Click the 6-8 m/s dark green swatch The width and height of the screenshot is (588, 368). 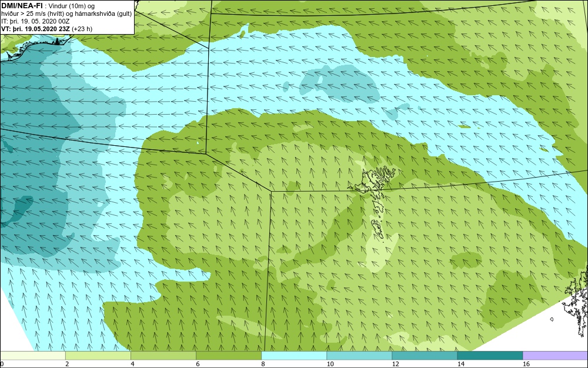(228, 355)
